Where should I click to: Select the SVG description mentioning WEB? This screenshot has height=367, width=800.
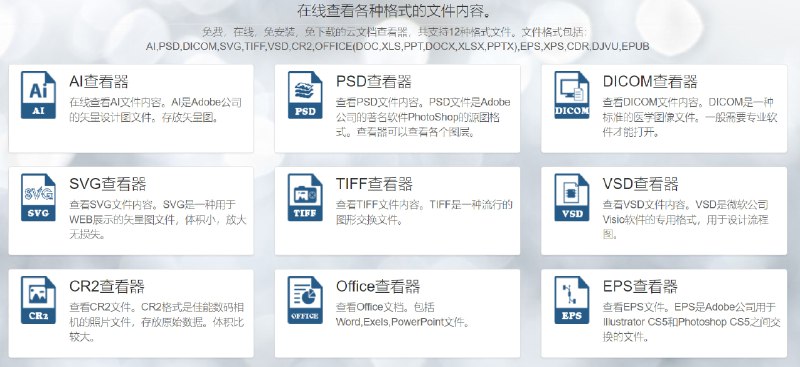158,220
